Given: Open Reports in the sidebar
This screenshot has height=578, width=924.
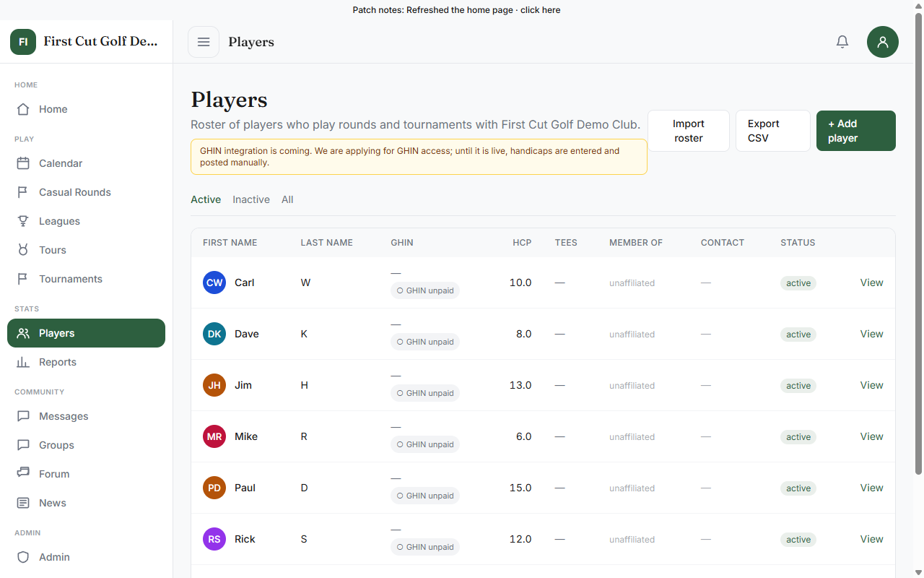Looking at the screenshot, I should pos(86,362).
